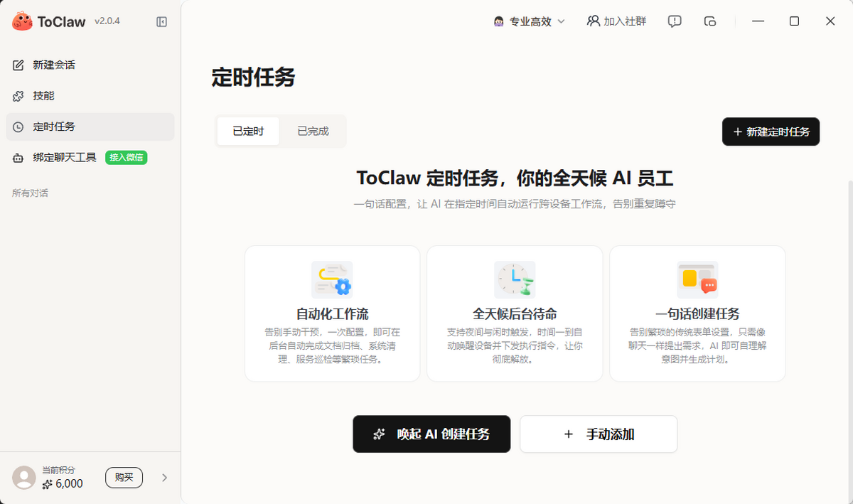Image resolution: width=853 pixels, height=504 pixels.
Task: Click the 购买 link to buy points
Action: 124,477
